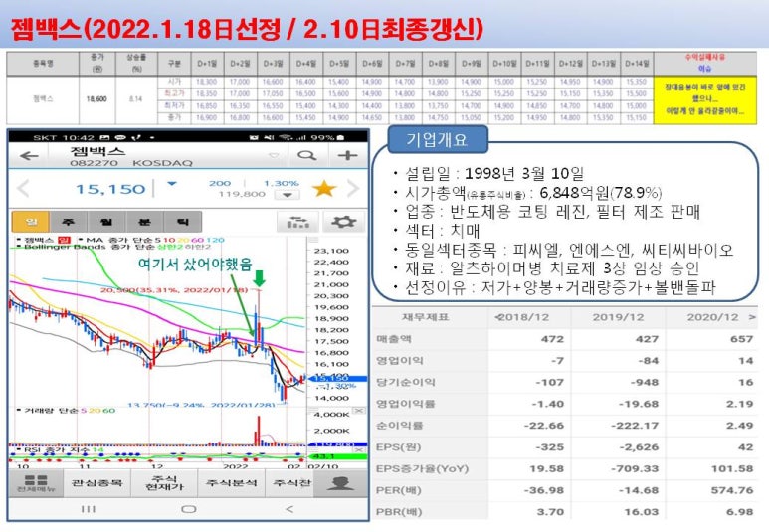Open 주식분석 in bottom navigation

point(231,483)
